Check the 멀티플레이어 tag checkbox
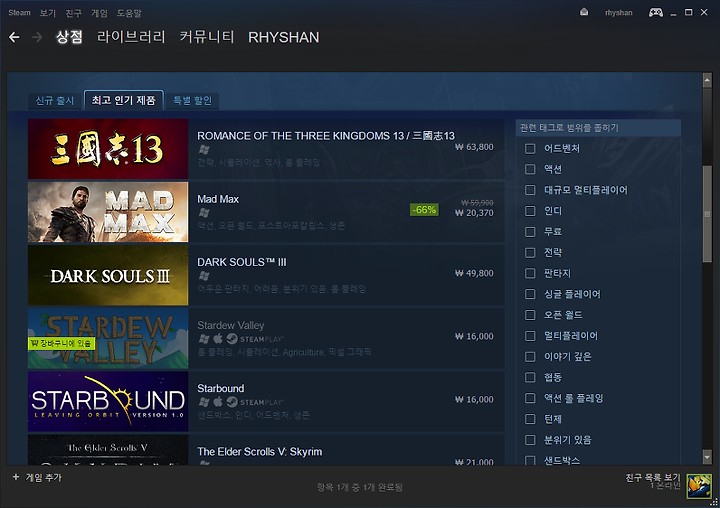 tap(530, 336)
